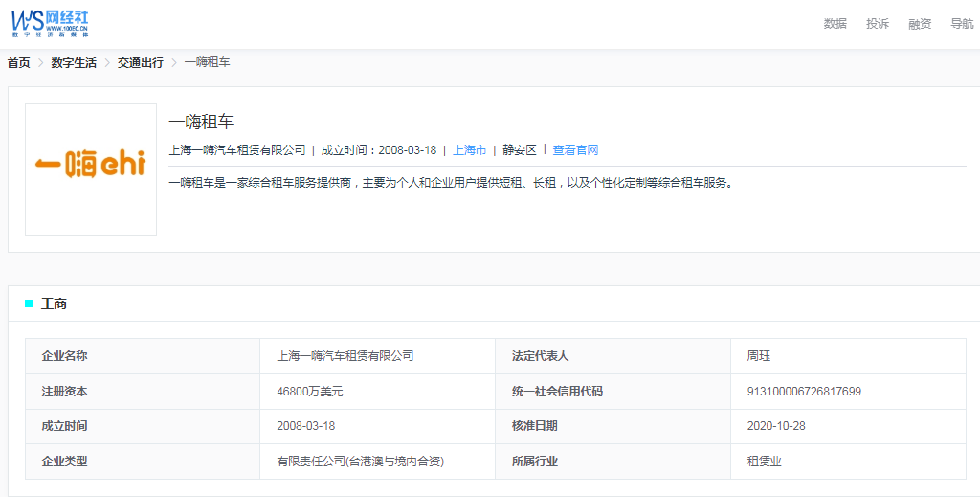Go to 首页 breadcrumb link
This screenshot has height=497, width=980.
[x=19, y=62]
